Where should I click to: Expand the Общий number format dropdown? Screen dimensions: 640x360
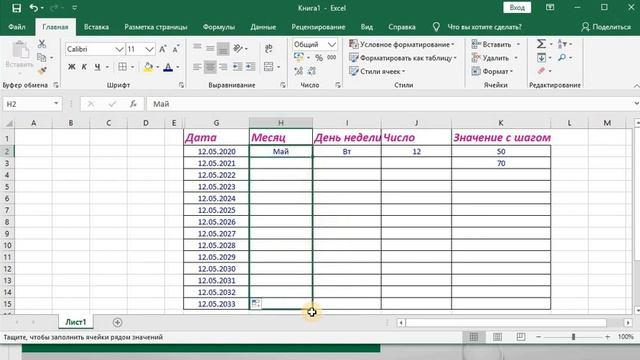tap(331, 44)
